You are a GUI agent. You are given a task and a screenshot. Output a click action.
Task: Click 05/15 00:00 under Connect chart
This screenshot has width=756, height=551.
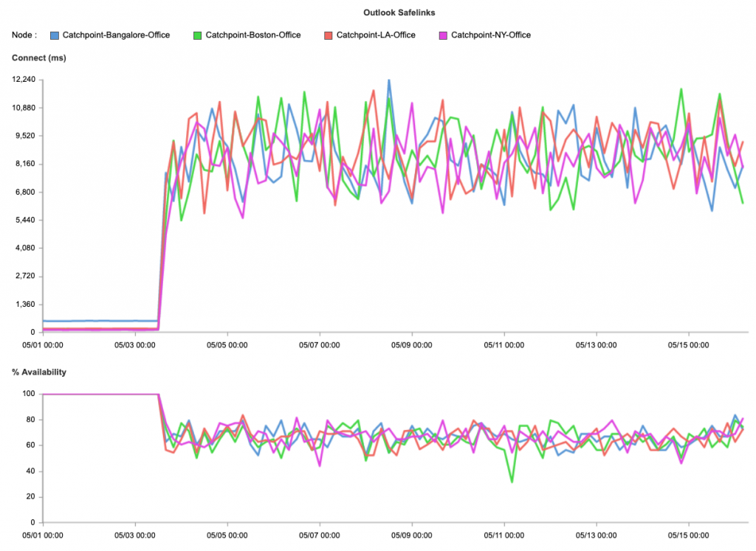point(689,345)
